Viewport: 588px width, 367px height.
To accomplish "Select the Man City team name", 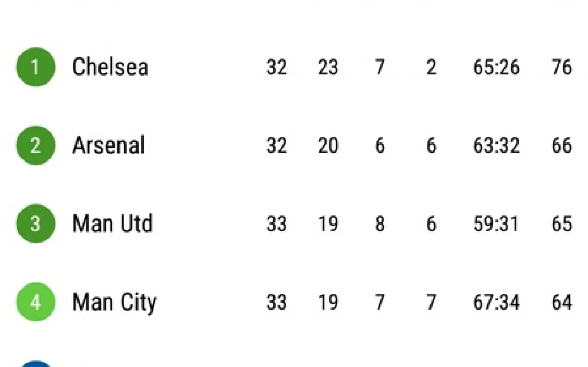I will [114, 302].
